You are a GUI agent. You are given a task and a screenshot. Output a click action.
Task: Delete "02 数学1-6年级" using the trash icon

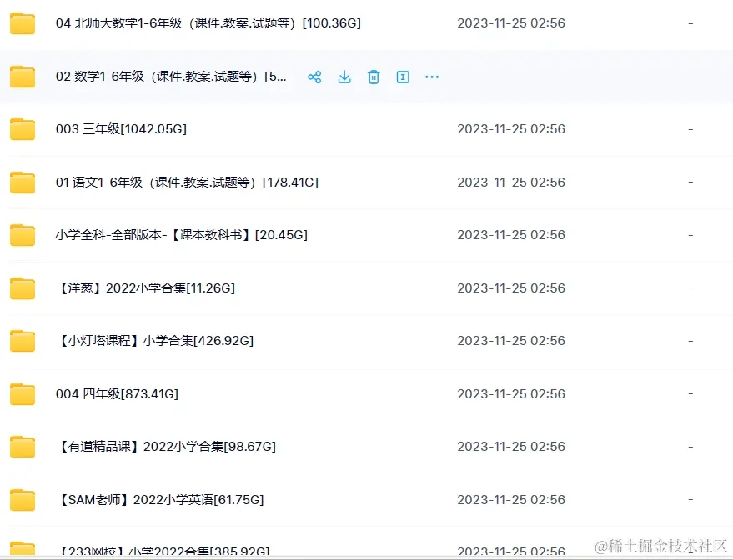coord(374,77)
